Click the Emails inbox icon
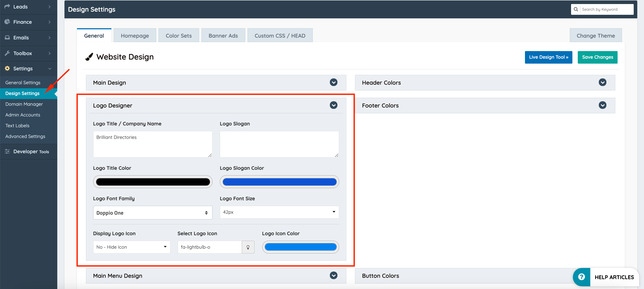The height and width of the screenshot is (289, 644). click(x=7, y=38)
